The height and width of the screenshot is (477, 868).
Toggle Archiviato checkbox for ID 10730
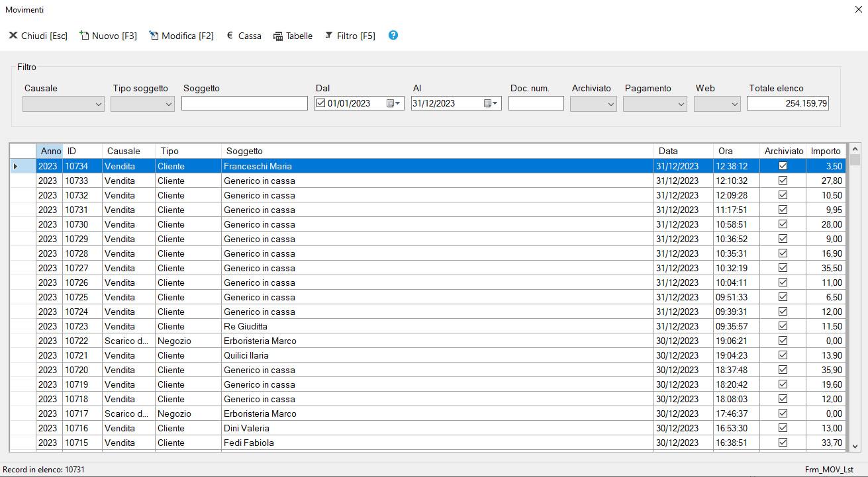pos(783,224)
